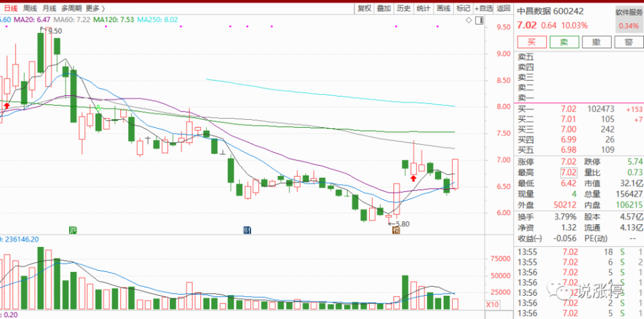Add stock via +自选 button
The width and height of the screenshot is (644, 319).
484,8
